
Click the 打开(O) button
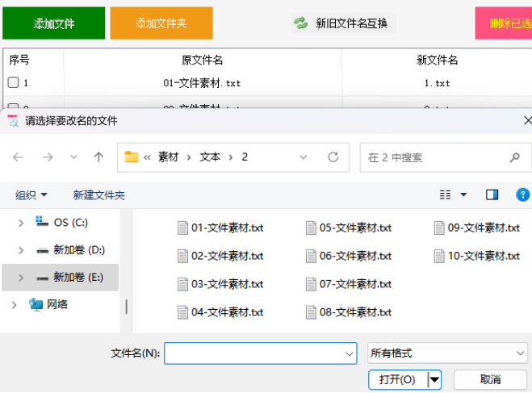397,379
